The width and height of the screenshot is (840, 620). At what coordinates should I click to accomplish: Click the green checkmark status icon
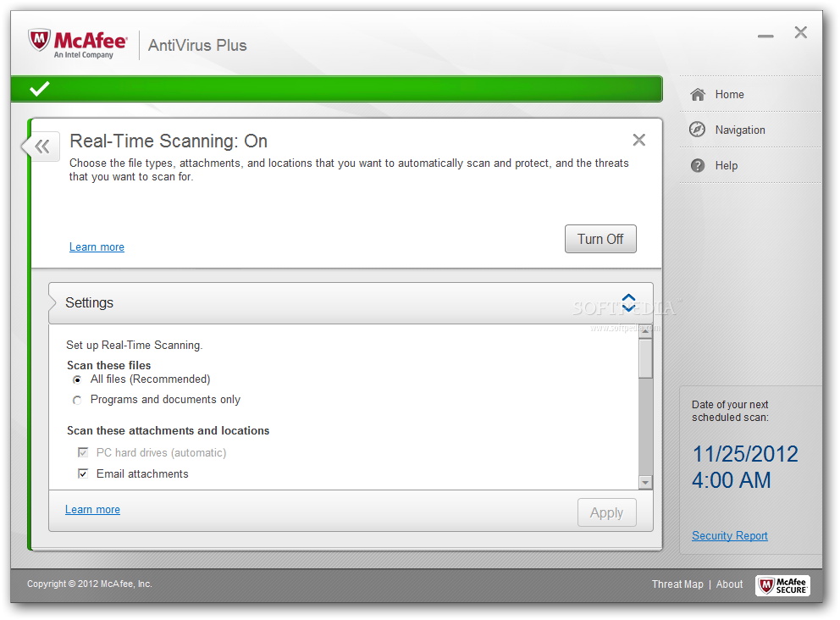point(39,88)
